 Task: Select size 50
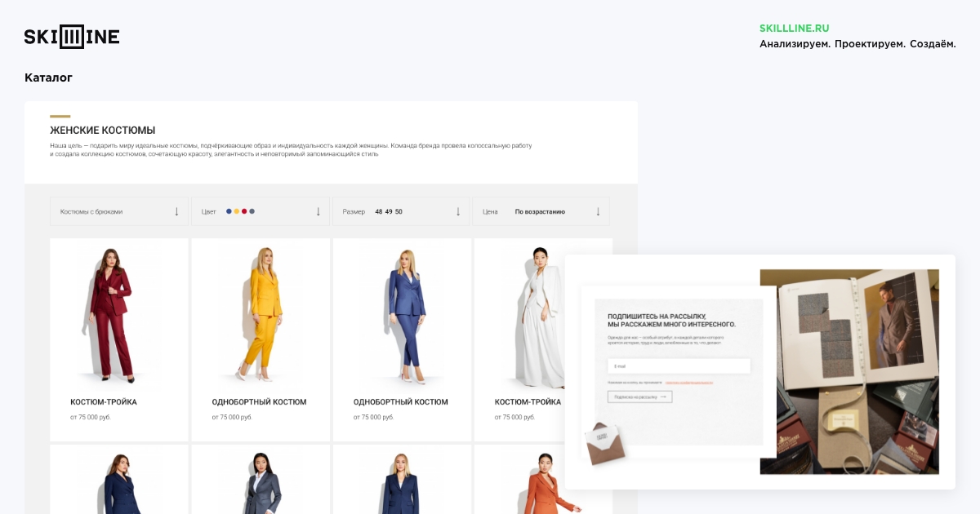[399, 211]
